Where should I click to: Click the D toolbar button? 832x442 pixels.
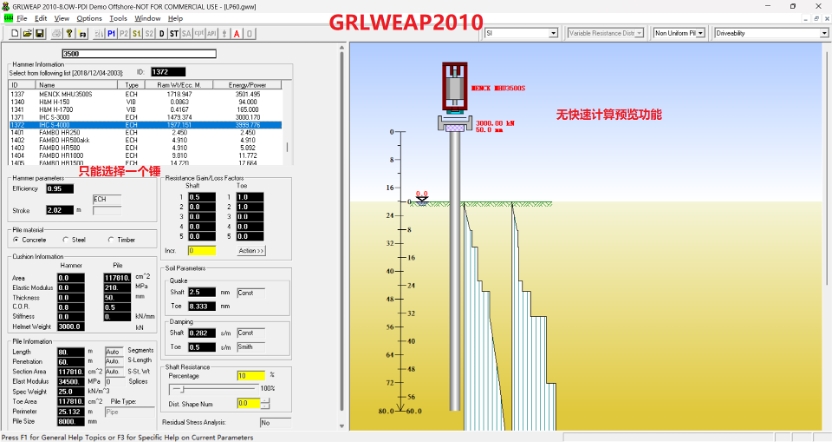pos(162,34)
